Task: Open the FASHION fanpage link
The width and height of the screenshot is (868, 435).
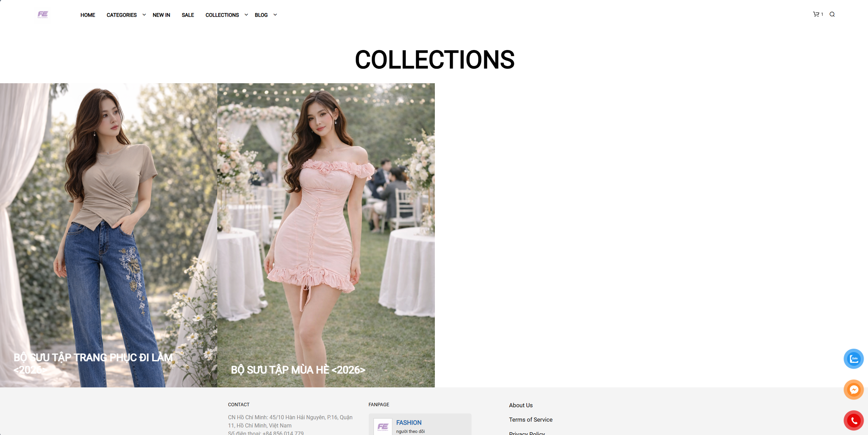Action: (408, 423)
